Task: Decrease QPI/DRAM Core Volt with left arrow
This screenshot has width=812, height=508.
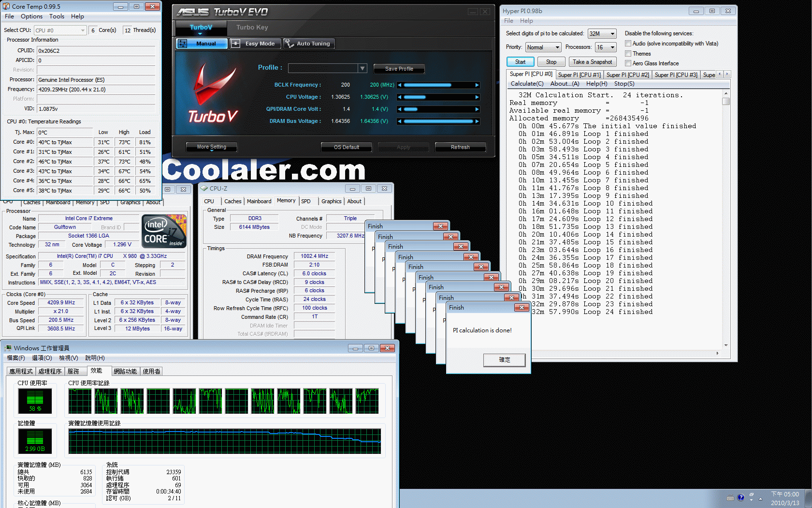Action: click(400, 109)
